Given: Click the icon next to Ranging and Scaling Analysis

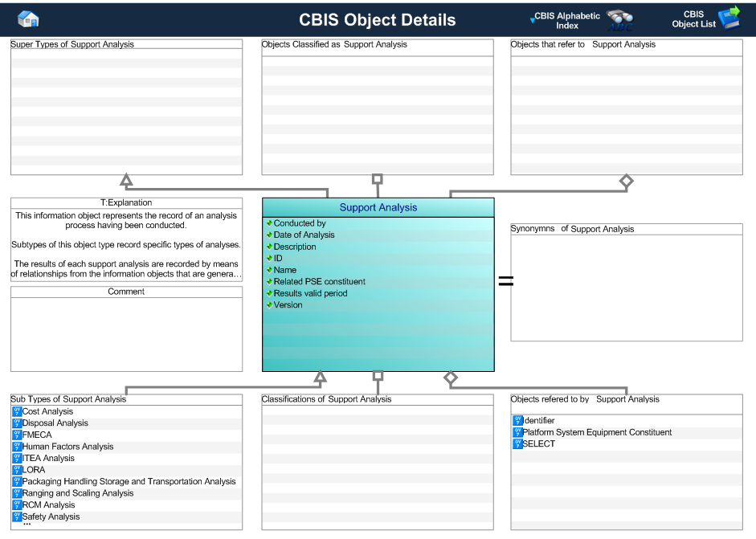Looking at the screenshot, I should pos(18,492).
